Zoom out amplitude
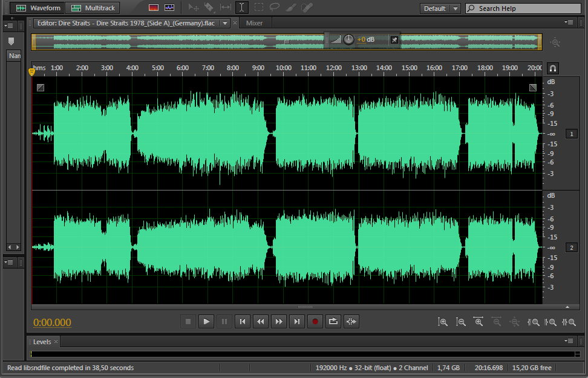This screenshot has height=378, width=588. coord(460,322)
